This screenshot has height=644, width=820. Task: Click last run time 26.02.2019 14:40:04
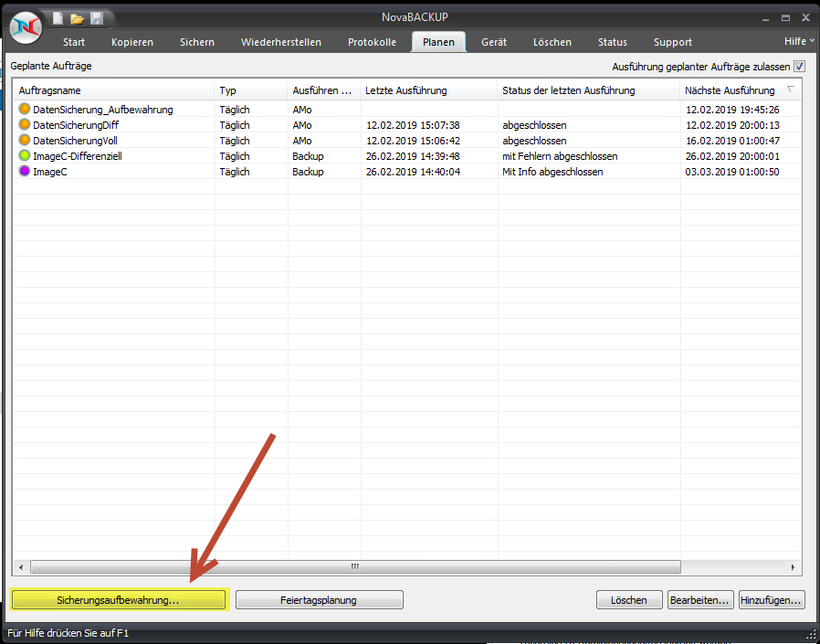coord(413,172)
